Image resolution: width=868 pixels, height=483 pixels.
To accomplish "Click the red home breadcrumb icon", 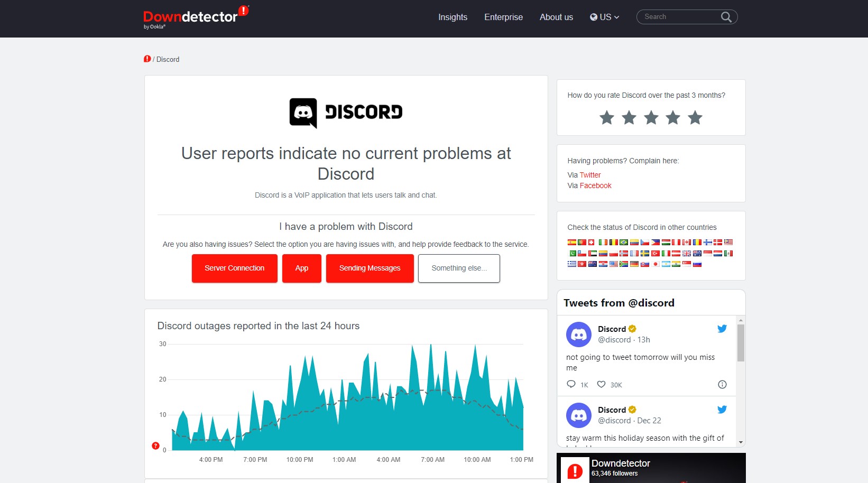I will tap(147, 59).
